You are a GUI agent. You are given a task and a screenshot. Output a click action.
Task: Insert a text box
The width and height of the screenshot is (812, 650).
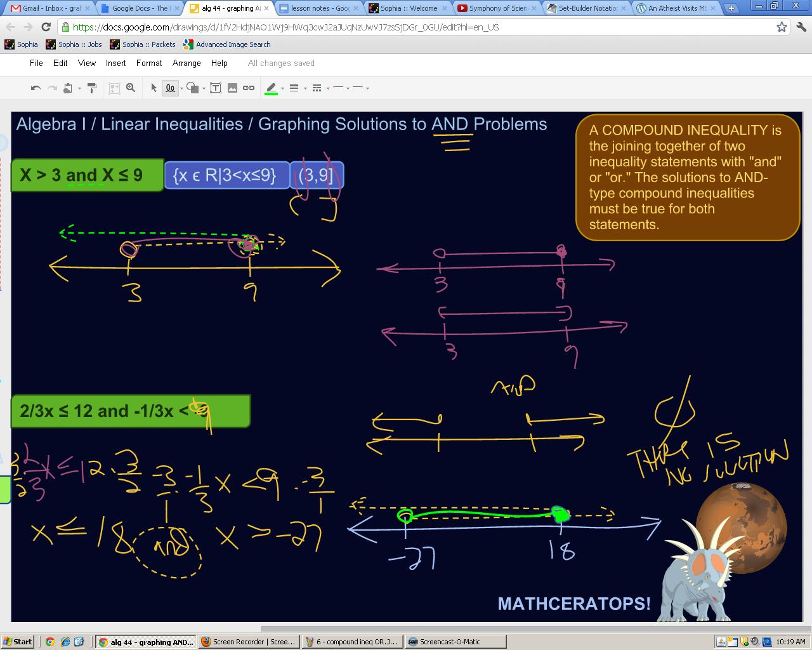pos(216,88)
